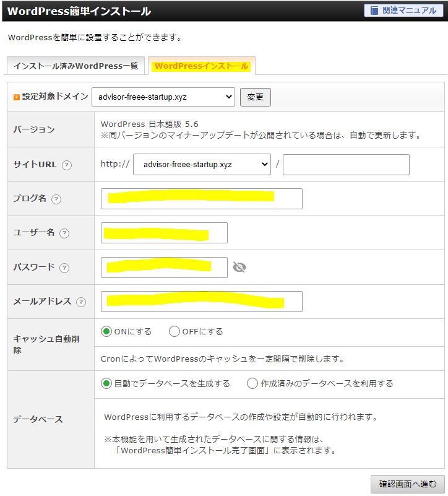Image resolution: width=448 pixels, height=496 pixels.
Task: Click the help icon next to ユーザー名
Action: coord(64,233)
